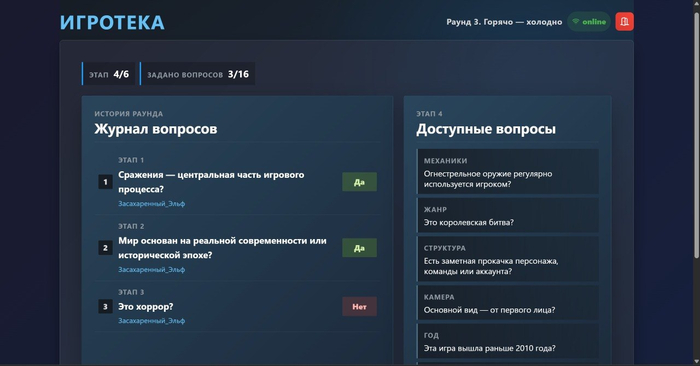The width and height of the screenshot is (700, 366).
Task: Click the online status badge text
Action: 594,21
